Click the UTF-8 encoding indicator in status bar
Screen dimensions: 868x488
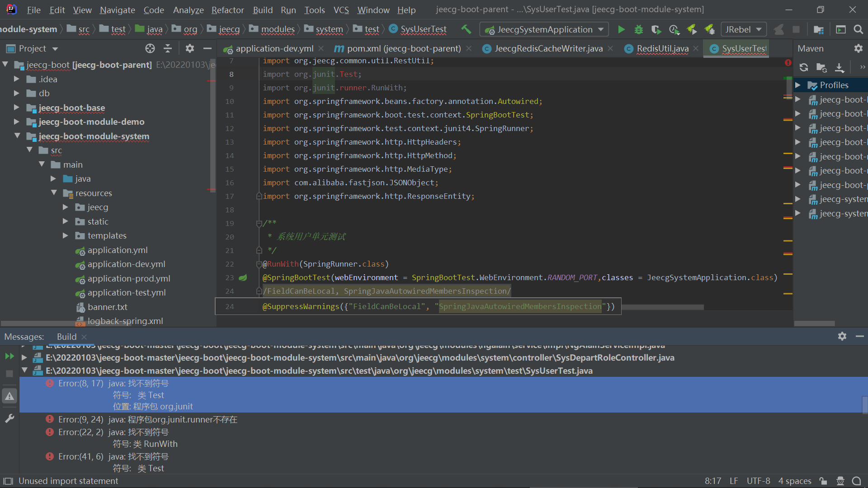click(x=758, y=481)
